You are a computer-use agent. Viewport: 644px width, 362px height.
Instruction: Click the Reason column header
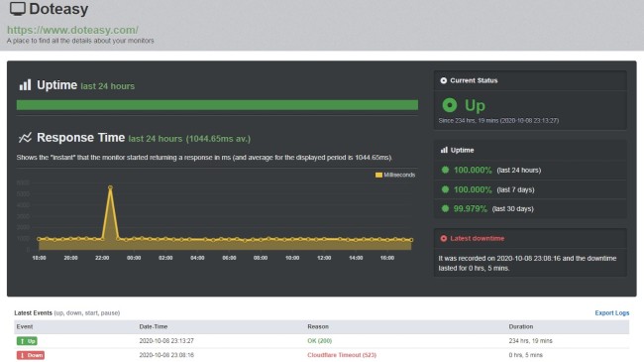pos(318,326)
